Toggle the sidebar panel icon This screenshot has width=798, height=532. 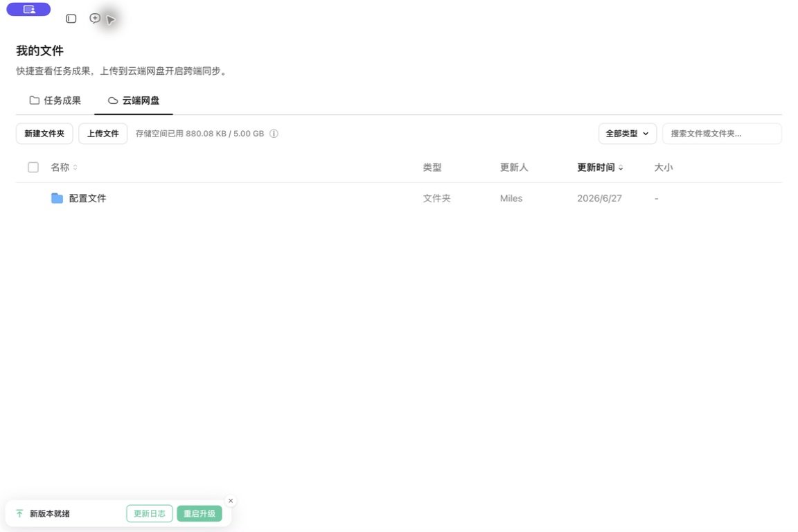tap(71, 19)
